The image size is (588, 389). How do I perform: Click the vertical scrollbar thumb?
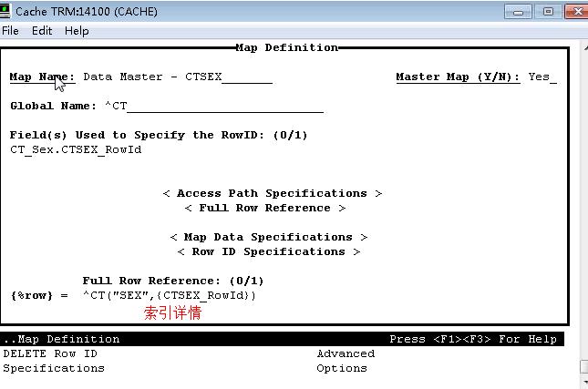tap(584, 367)
